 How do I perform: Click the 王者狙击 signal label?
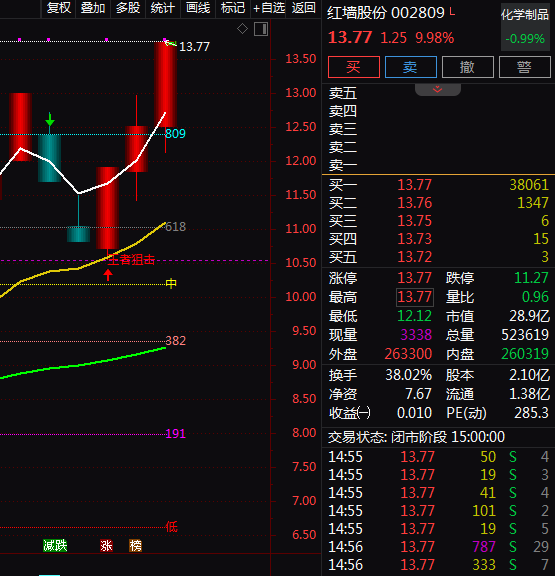(131, 260)
